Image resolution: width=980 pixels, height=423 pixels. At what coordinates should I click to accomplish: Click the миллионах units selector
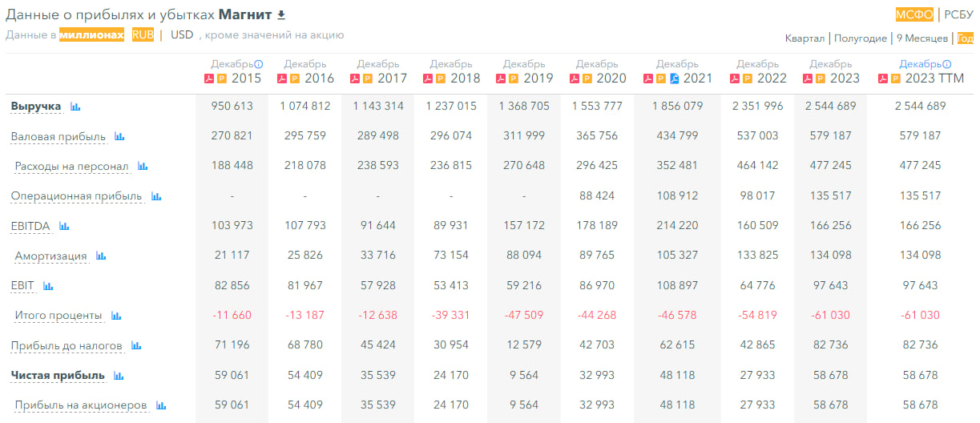(x=91, y=35)
